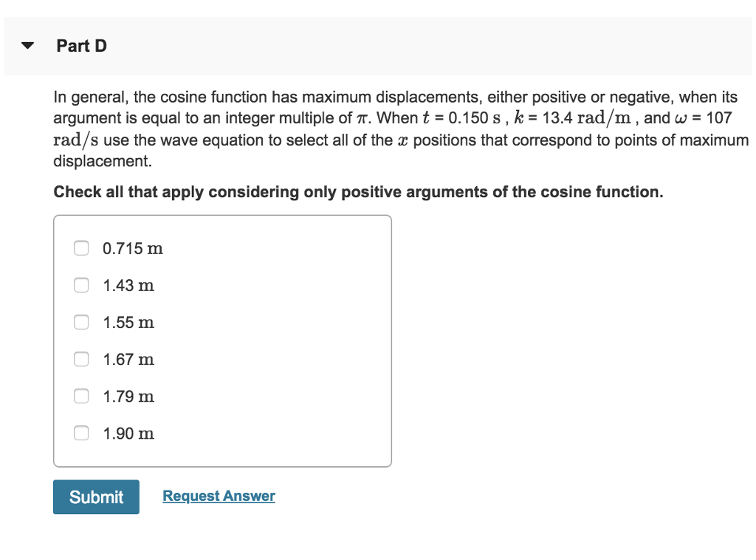Enable the first answer choice 0.715 m
Viewport: 756px width, 560px height.
click(81, 248)
